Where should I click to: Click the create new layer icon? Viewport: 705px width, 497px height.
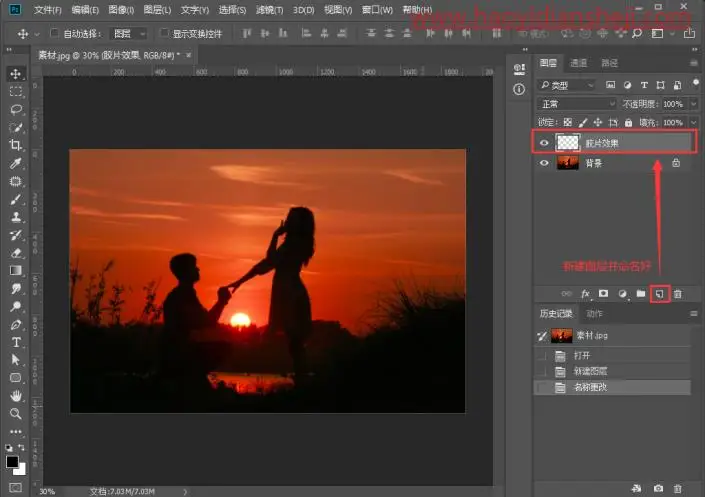click(660, 294)
